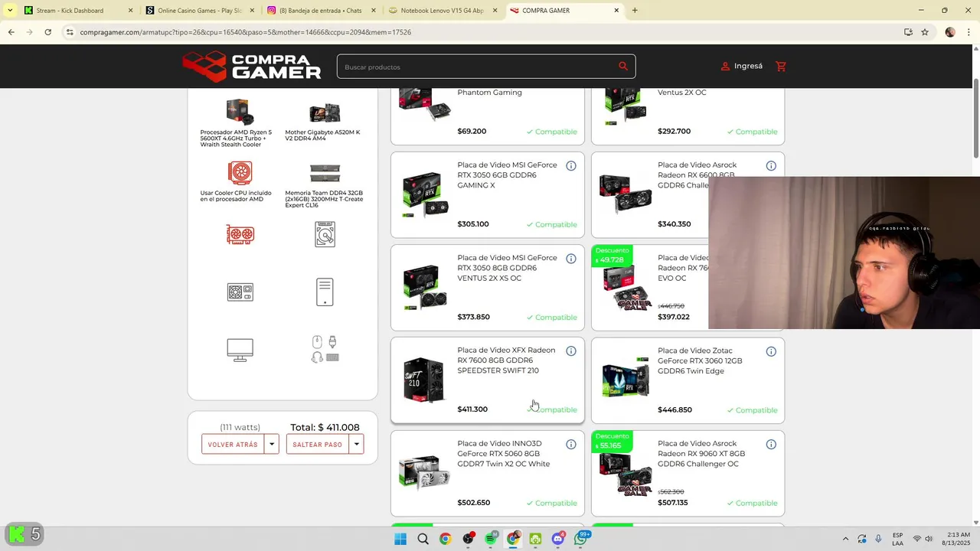Switch to Notebook Lenovo V15 G4 tab
Screen dimensions: 980x551
(x=442, y=11)
